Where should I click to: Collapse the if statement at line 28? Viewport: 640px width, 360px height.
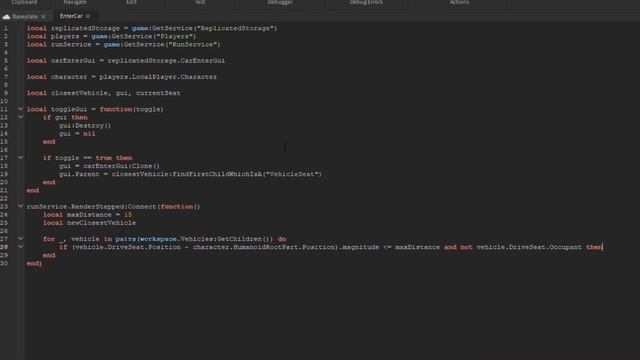pos(20,247)
